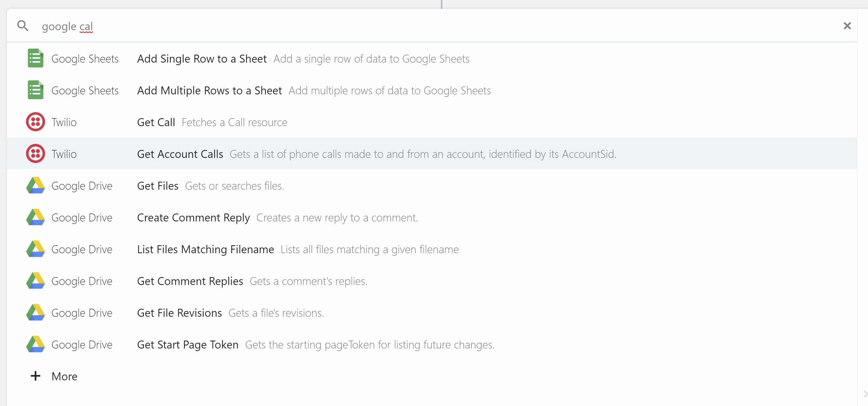This screenshot has height=406, width=868.
Task: Click description "Gets or searches files."
Action: point(235,186)
